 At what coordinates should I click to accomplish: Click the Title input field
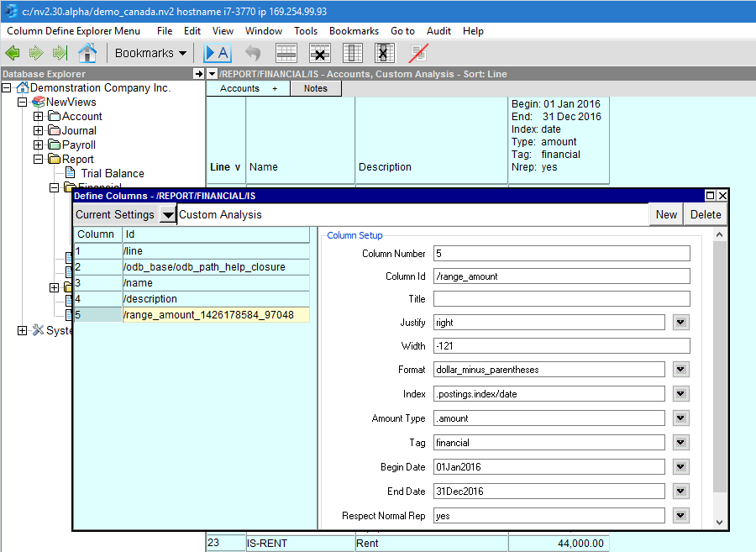tap(561, 299)
